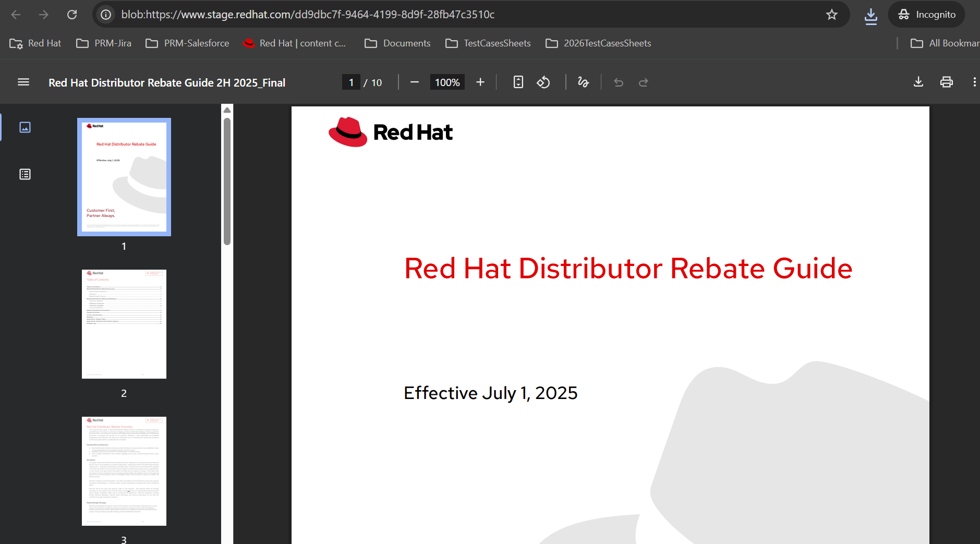Click the fit to page icon
Viewport: 980px width, 544px height.
518,82
